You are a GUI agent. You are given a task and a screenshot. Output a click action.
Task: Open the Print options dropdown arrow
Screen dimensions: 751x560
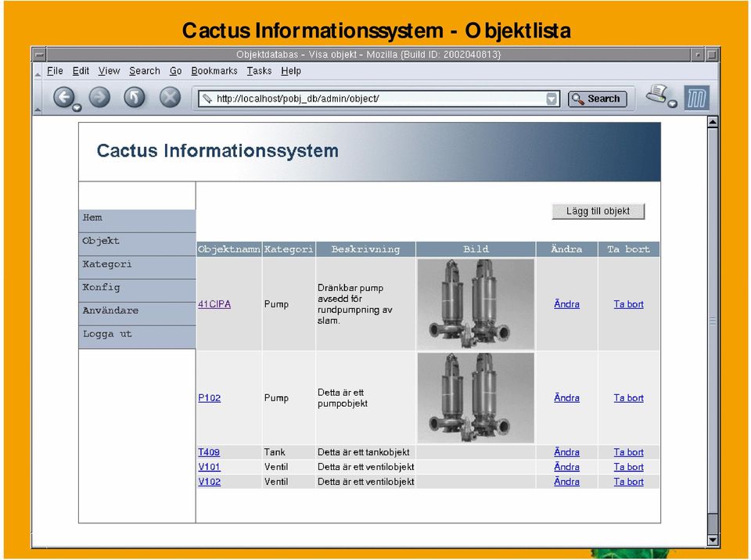[673, 103]
